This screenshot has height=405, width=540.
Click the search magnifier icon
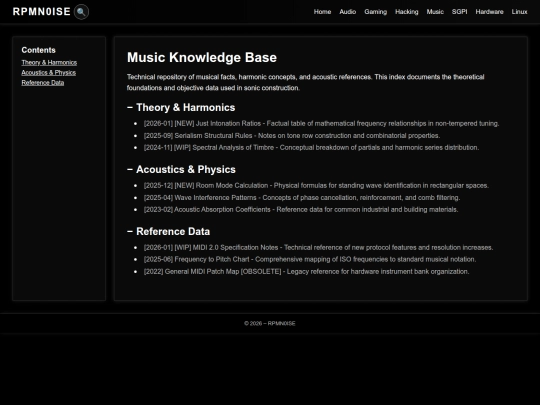81,12
